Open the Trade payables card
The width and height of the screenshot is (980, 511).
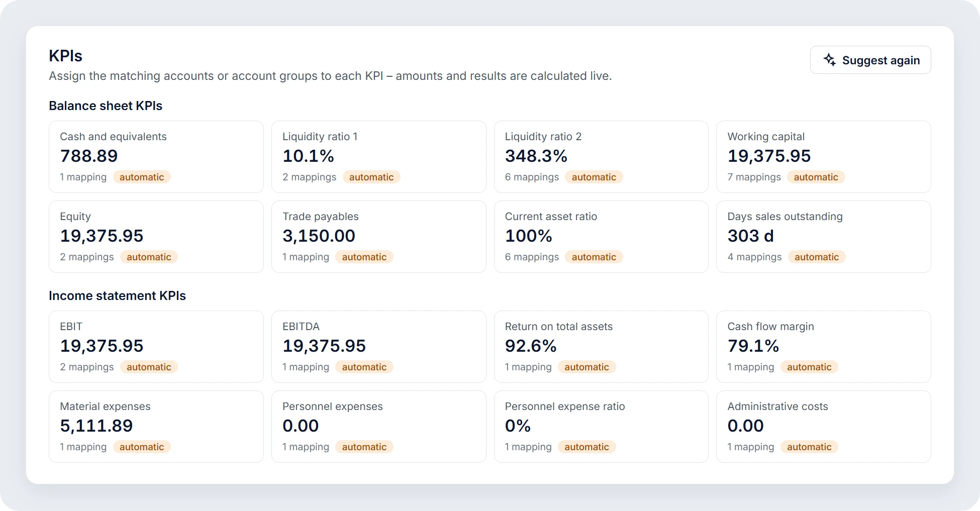click(x=379, y=237)
